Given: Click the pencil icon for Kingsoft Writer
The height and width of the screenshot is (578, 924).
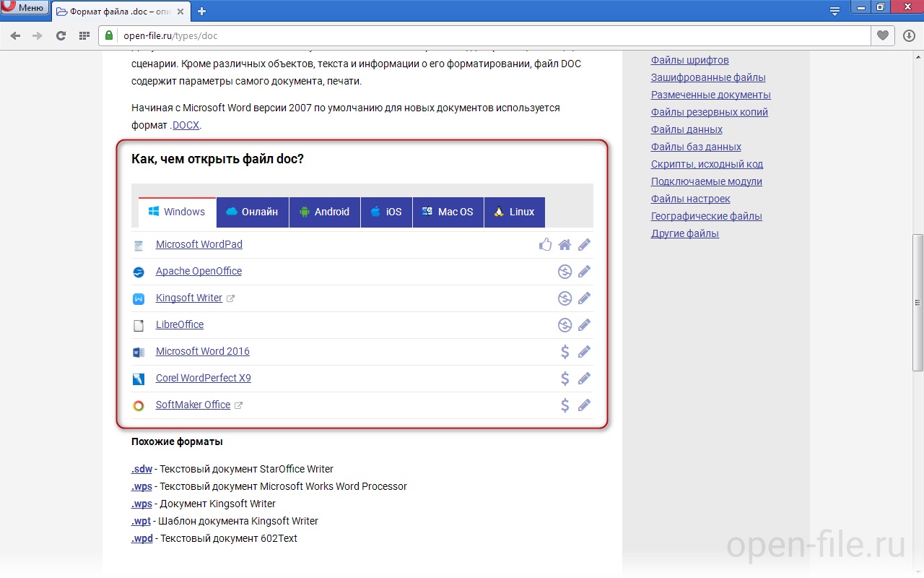Looking at the screenshot, I should coord(584,298).
